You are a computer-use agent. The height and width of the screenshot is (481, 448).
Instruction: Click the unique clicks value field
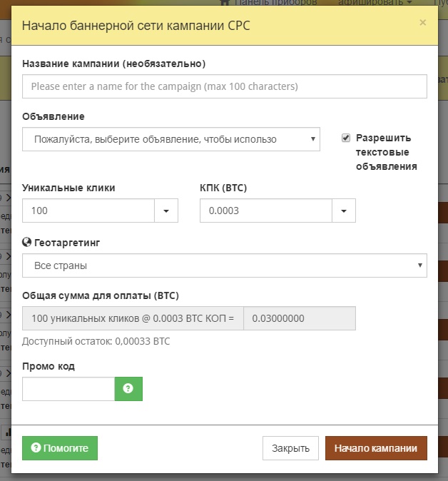pos(88,211)
